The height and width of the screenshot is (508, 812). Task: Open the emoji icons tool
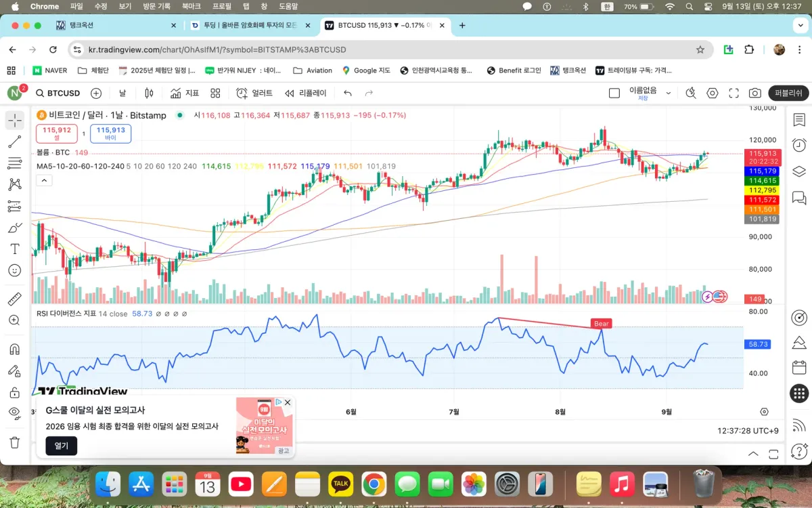click(14, 270)
